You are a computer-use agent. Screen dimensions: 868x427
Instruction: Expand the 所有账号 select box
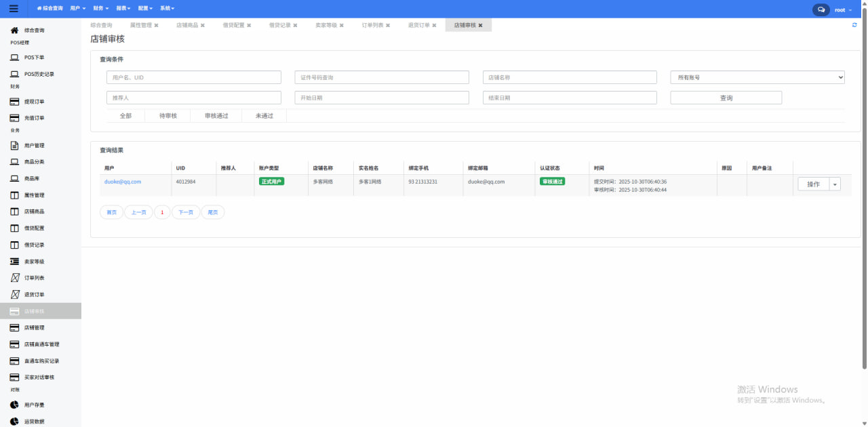tap(757, 77)
